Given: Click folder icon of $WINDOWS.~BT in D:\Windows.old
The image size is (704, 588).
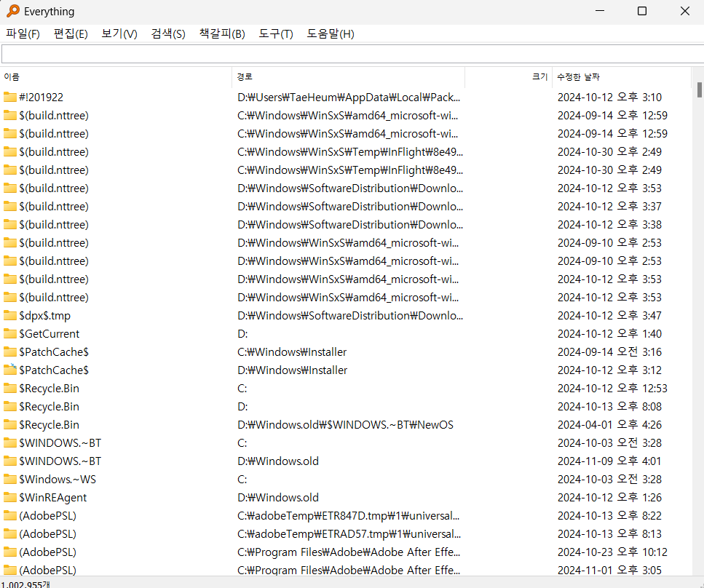Looking at the screenshot, I should coord(10,461).
